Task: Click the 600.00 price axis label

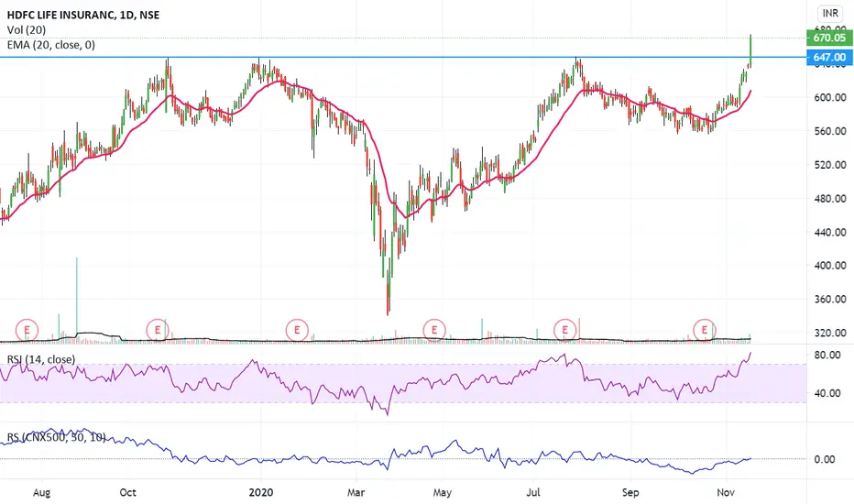Action: pos(830,97)
